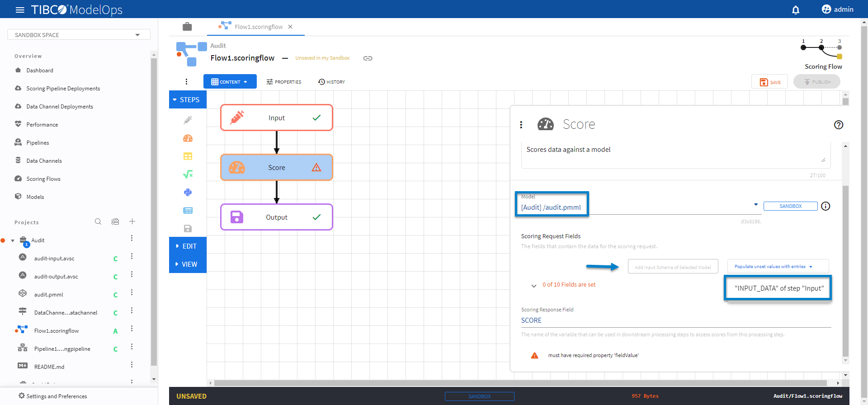Screen dimensions: 868x405
Task: Open the flow's three-dot options menu
Action: 186,82
